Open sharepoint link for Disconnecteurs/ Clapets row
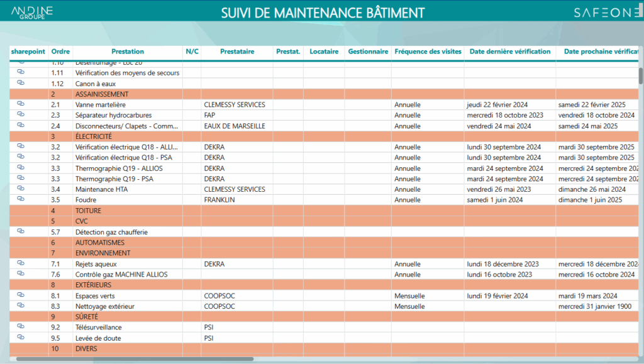 pyautogui.click(x=21, y=125)
